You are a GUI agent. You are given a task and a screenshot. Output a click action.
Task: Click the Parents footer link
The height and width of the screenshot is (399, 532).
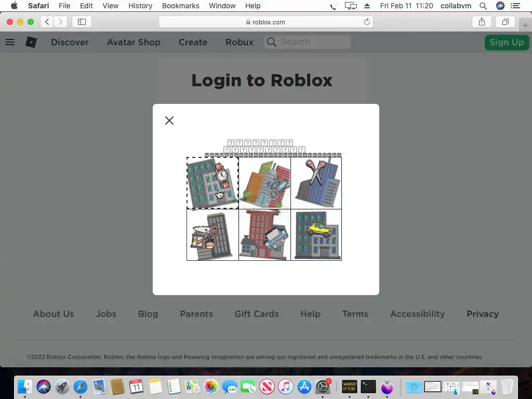pyautogui.click(x=196, y=314)
